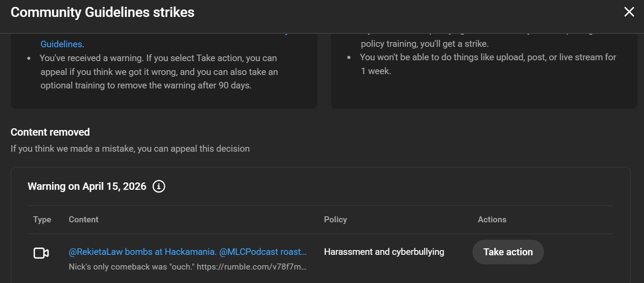Click the video description starting "Nick's only comeback"
The width and height of the screenshot is (644, 283).
pos(188,267)
